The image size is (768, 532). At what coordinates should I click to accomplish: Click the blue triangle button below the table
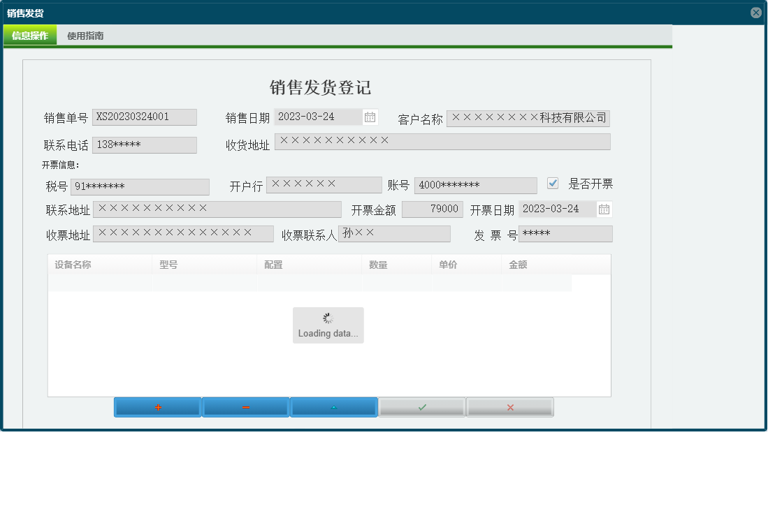point(334,406)
